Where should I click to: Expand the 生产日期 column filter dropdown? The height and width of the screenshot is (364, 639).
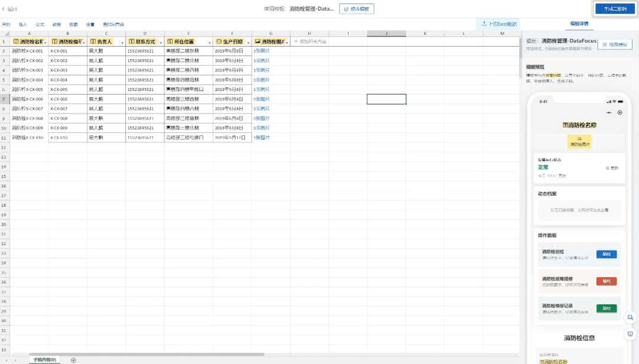(248, 42)
